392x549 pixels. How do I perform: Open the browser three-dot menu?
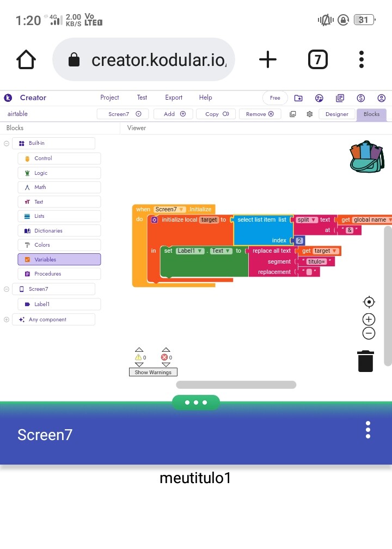point(361,59)
